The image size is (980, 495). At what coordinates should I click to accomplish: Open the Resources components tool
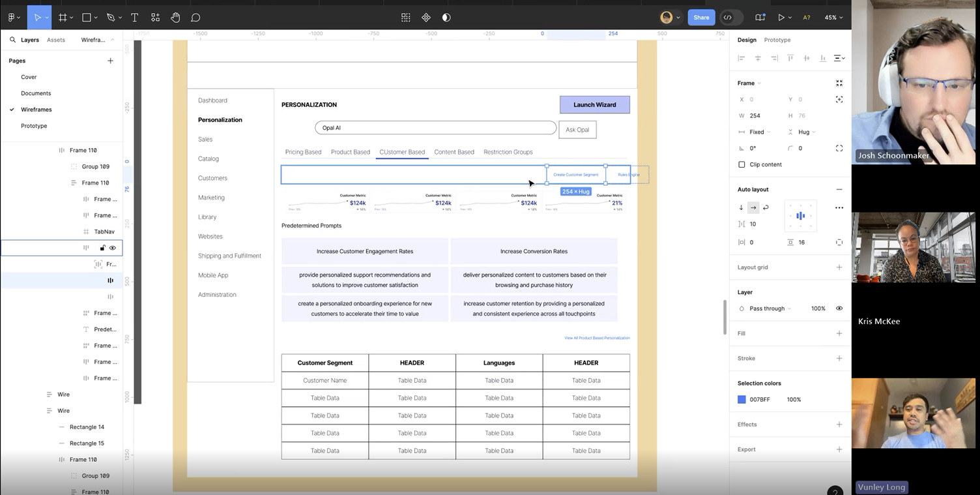(155, 18)
